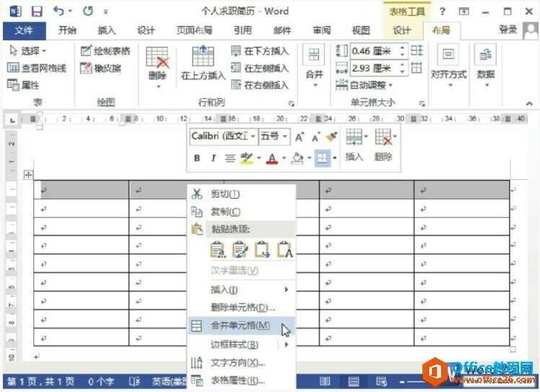Toggle View Gridlines (查看网格线)

pyautogui.click(x=37, y=68)
